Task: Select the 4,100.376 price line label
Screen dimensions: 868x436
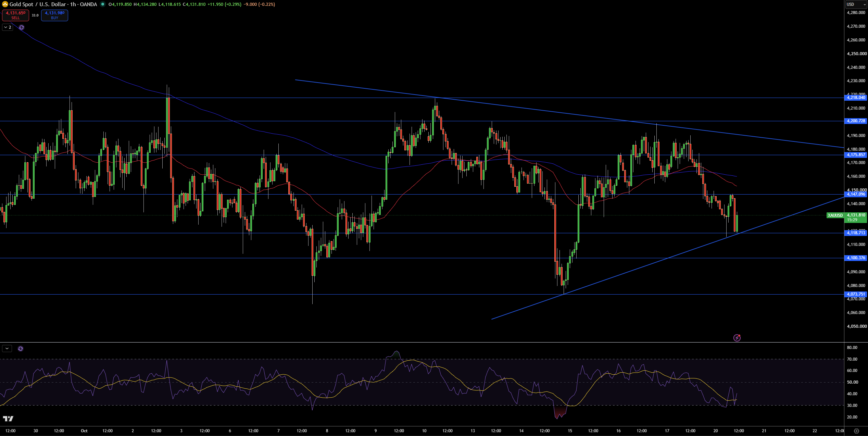Action: [856, 258]
